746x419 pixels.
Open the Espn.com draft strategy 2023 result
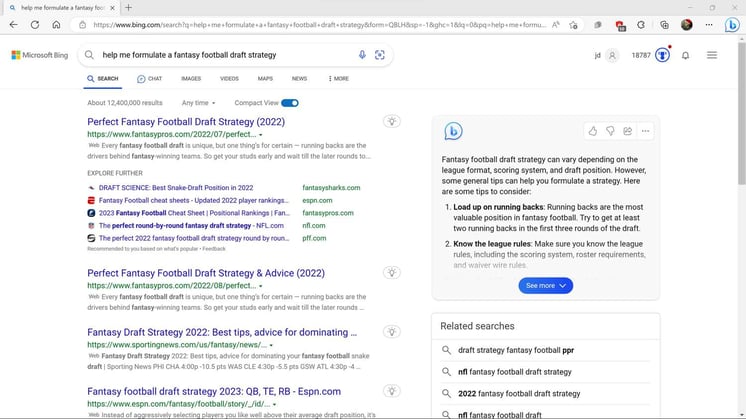coord(214,391)
